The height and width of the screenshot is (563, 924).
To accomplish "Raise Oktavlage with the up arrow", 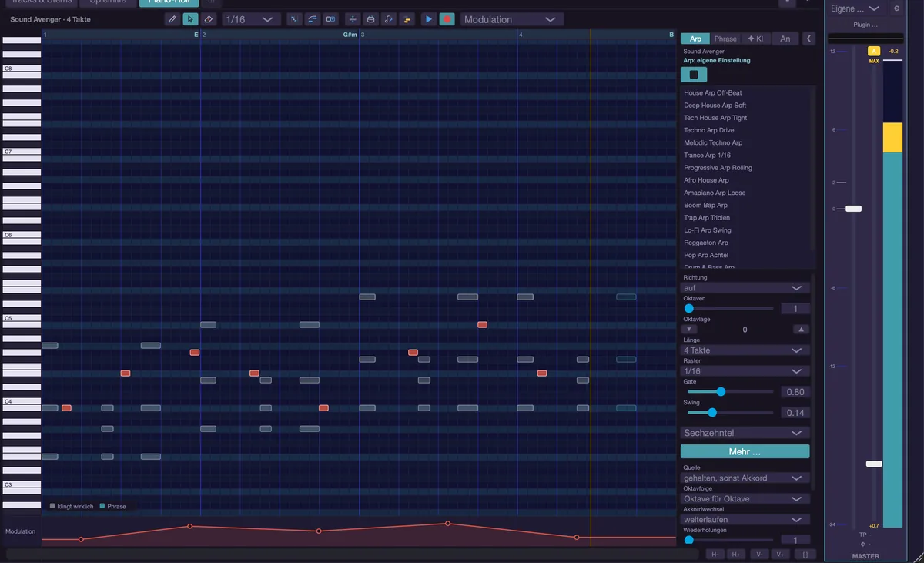I will (x=802, y=330).
